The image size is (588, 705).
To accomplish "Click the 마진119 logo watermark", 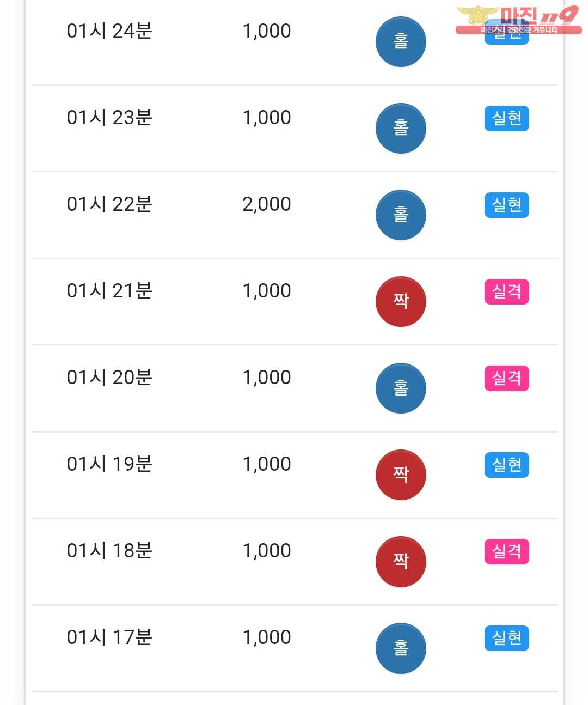I will tap(518, 20).
